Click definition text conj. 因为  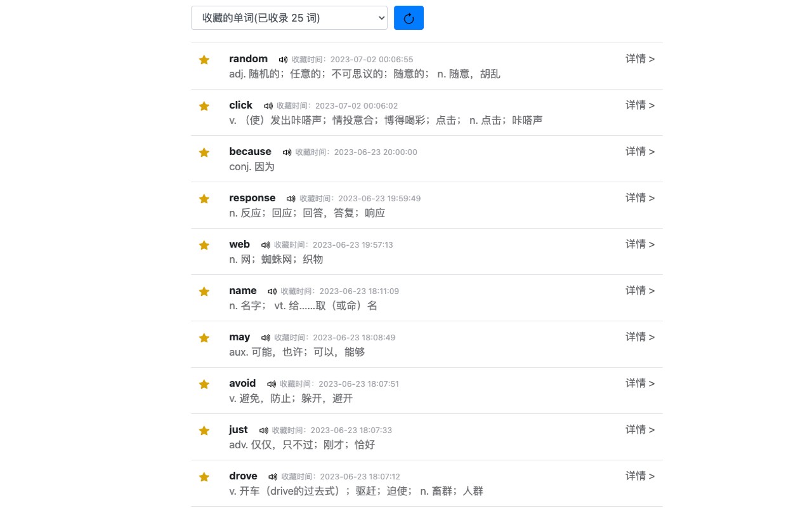[252, 166]
